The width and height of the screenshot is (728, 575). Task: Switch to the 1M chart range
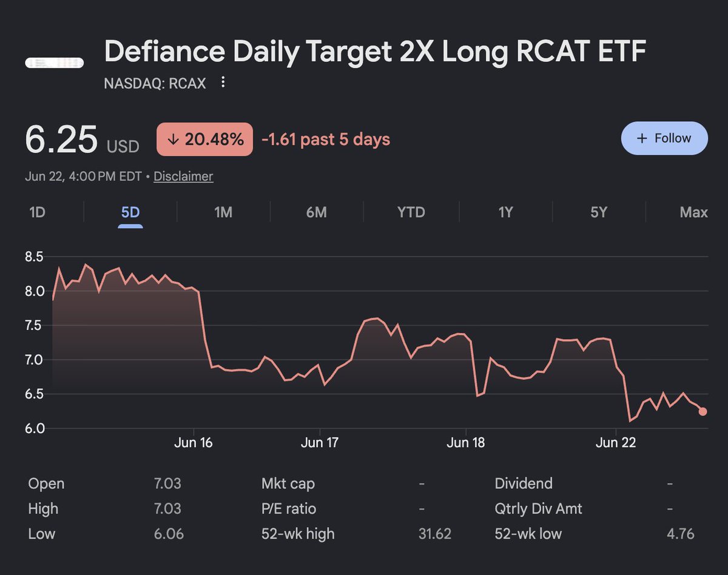223,212
